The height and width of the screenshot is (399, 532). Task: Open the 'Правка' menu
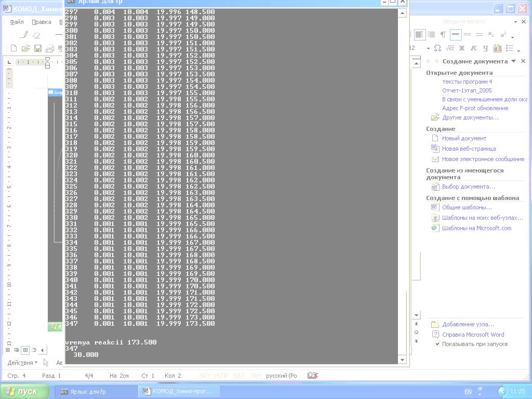[x=41, y=22]
